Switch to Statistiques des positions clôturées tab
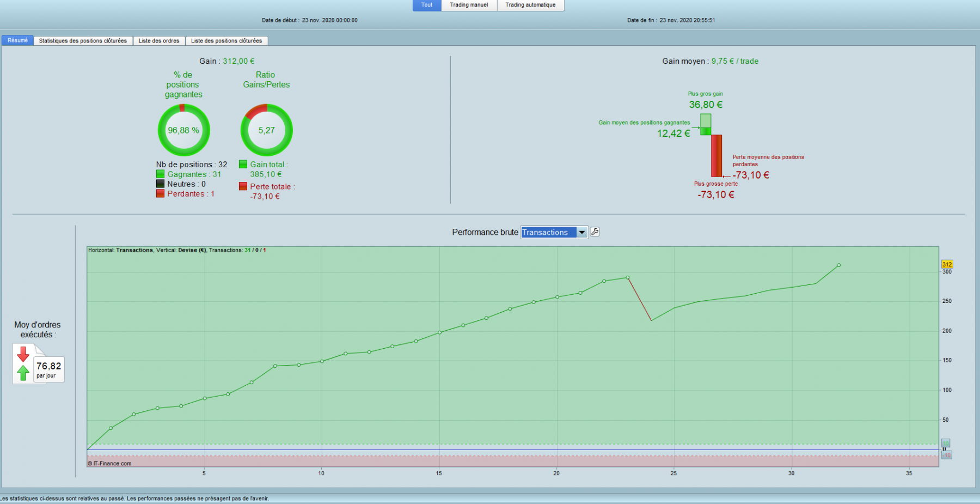Image resolution: width=980 pixels, height=504 pixels. coord(83,41)
